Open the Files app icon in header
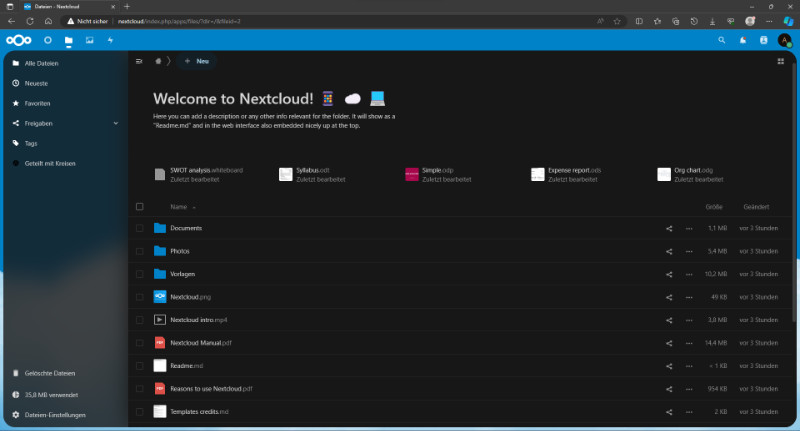Screen dimensions: 800x431 [x=68, y=40]
